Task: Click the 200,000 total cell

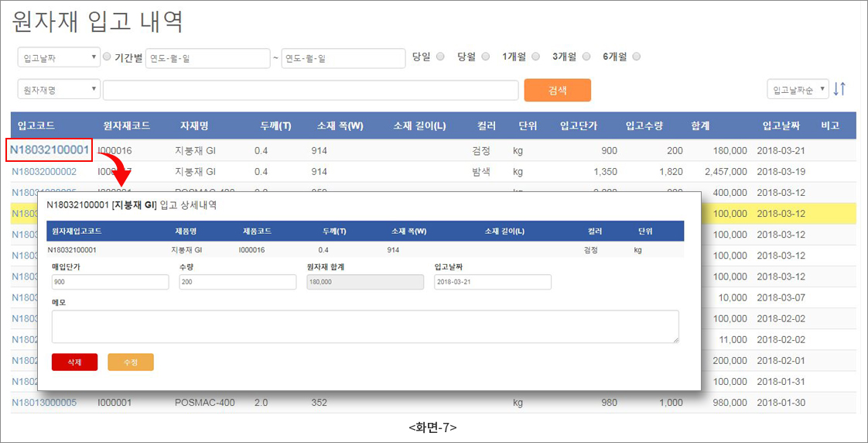Action: [x=730, y=361]
